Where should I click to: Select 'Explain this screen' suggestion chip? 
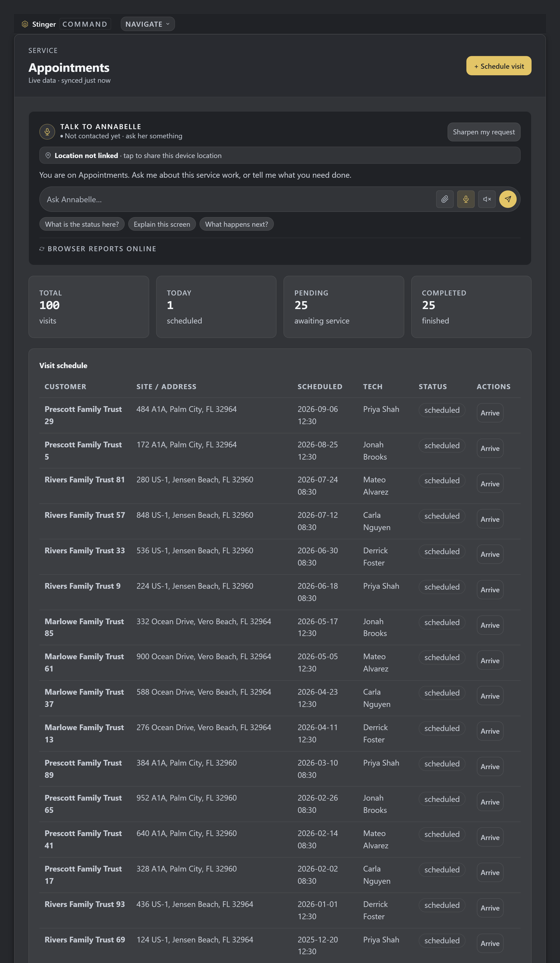pyautogui.click(x=162, y=224)
